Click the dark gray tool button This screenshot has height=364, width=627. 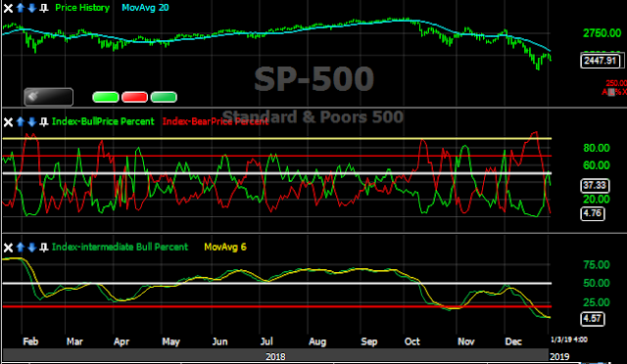coord(48,97)
